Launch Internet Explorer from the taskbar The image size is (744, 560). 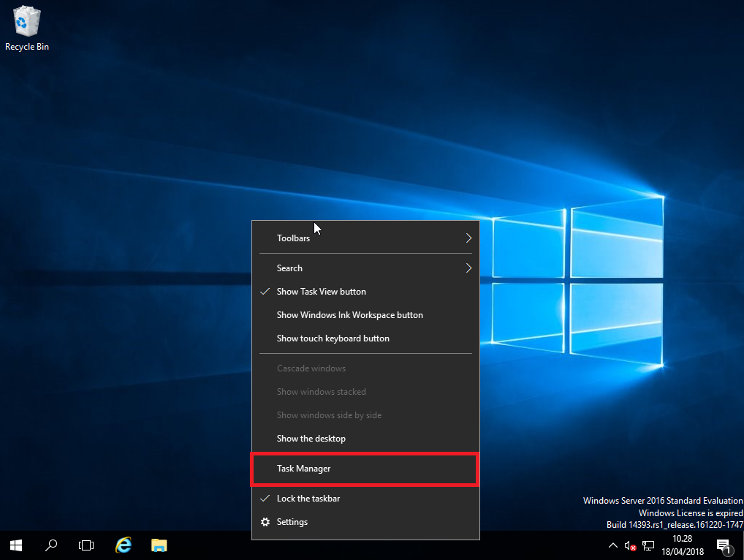(123, 545)
